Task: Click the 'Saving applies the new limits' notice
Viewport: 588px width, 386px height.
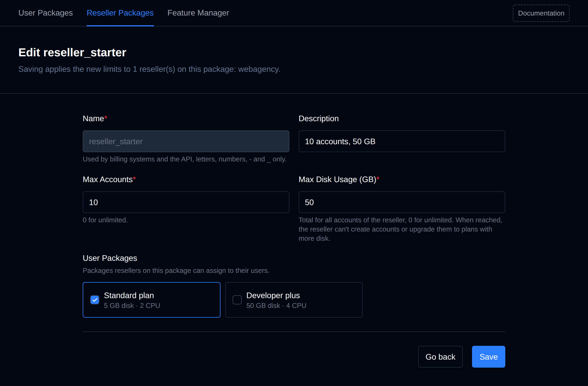Action: 149,69
